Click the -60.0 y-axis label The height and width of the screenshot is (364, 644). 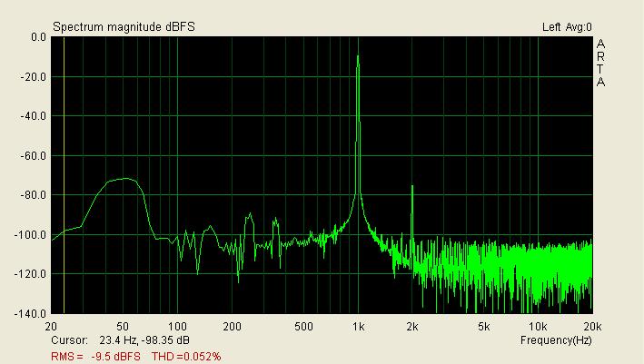34,156
